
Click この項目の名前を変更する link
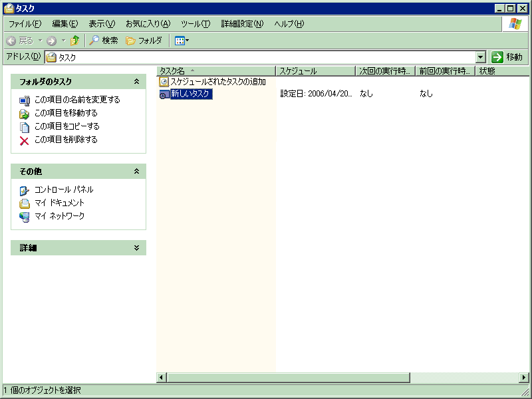[77, 100]
